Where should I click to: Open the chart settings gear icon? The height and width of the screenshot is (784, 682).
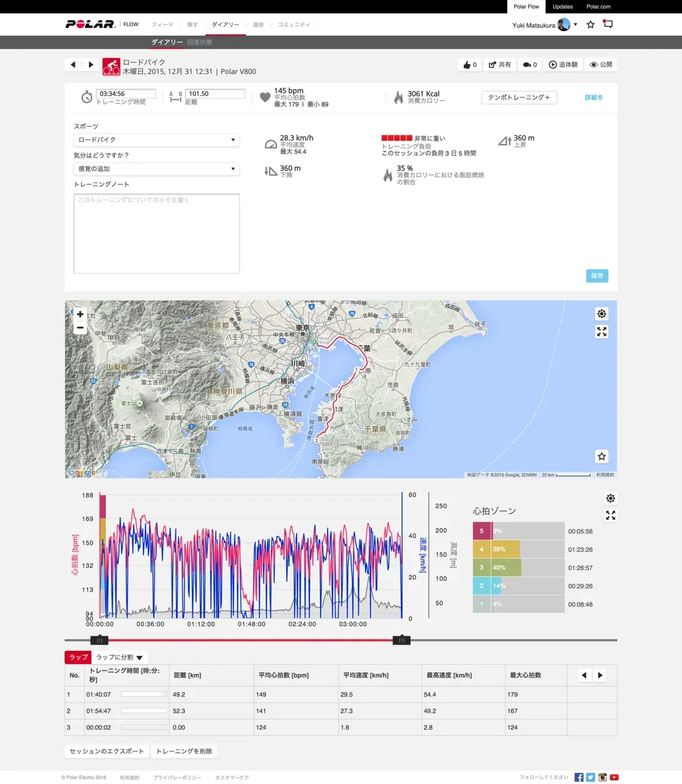[610, 499]
